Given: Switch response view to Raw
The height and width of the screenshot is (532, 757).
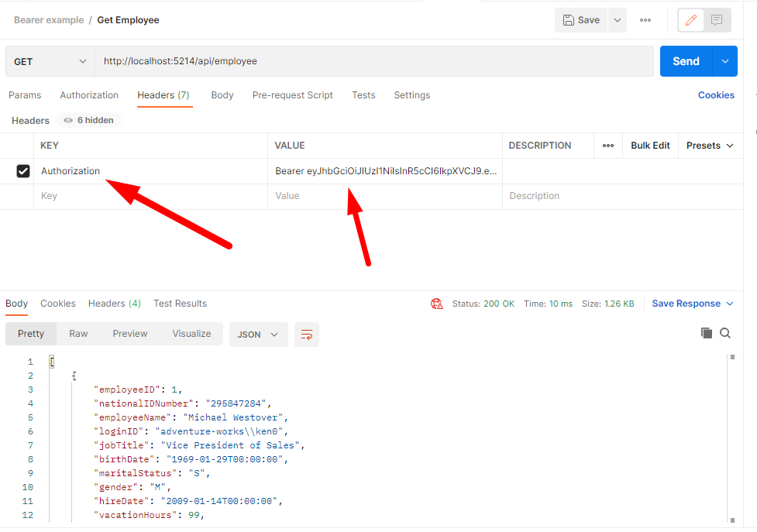Looking at the screenshot, I should coord(78,334).
